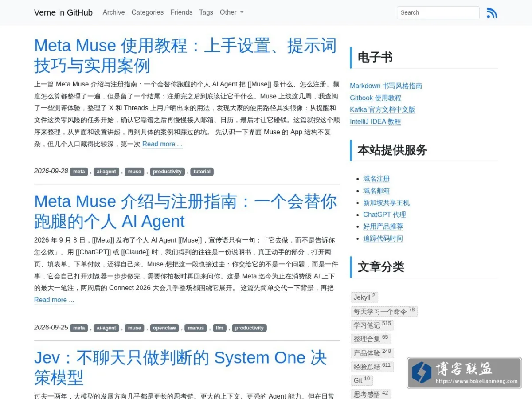Open Gitbook 使用教程 ebook link
The image size is (532, 399).
[x=376, y=98]
